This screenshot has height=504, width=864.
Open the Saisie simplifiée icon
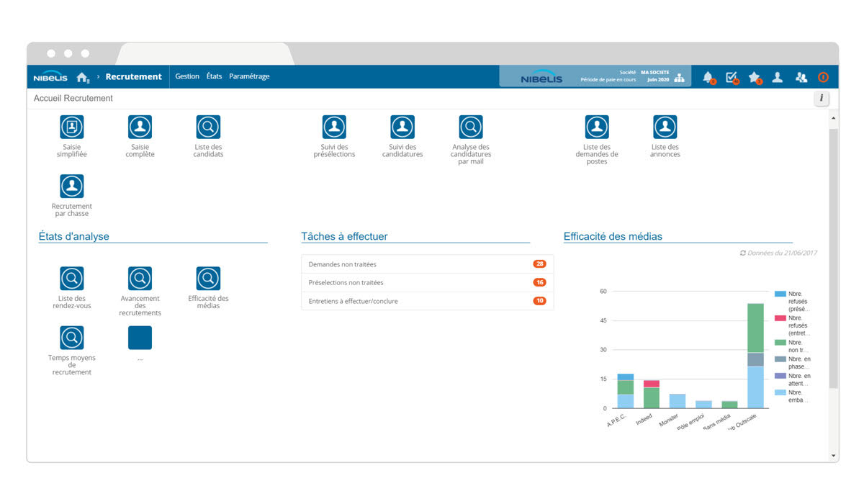72,127
